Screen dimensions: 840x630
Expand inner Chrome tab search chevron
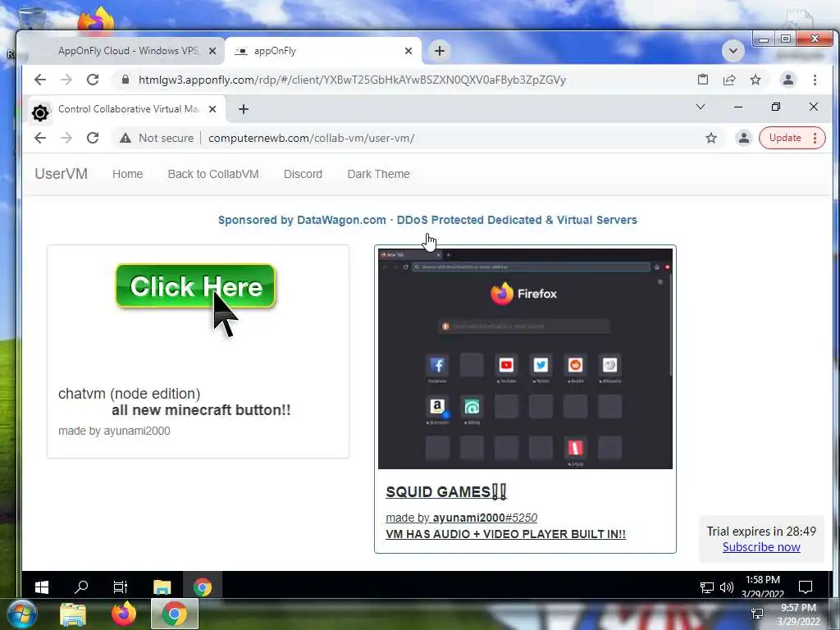click(x=701, y=107)
